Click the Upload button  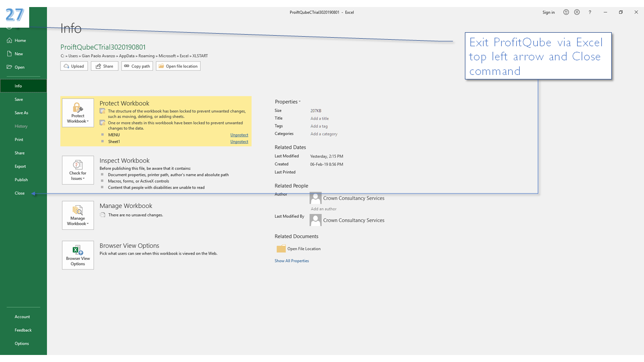[x=74, y=66]
